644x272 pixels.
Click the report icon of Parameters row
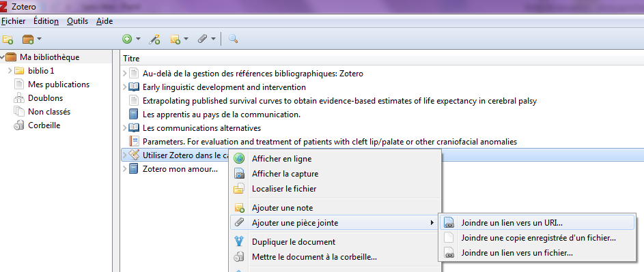[x=133, y=142]
